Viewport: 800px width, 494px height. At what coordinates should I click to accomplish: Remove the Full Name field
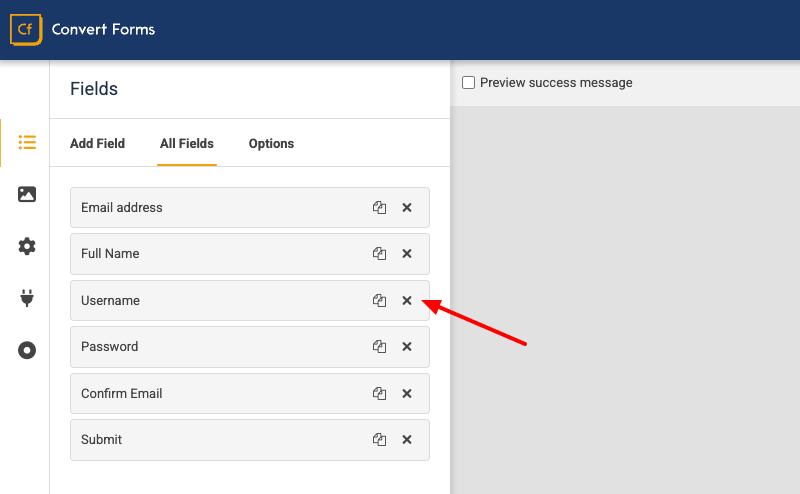click(x=407, y=254)
